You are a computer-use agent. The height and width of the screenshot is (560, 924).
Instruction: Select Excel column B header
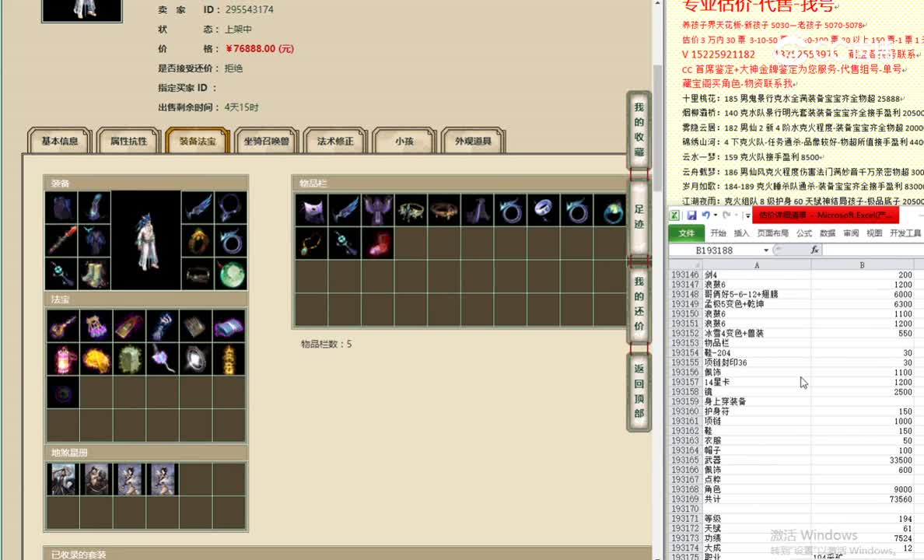862,265
